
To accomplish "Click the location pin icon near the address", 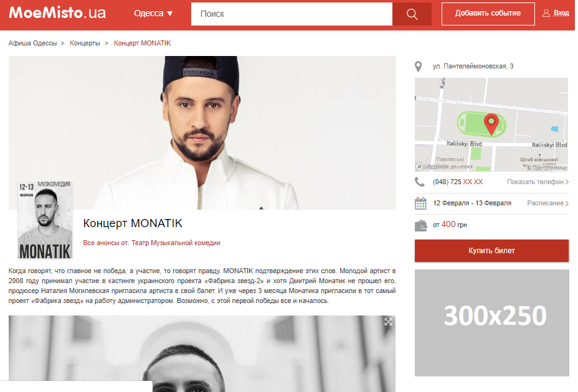I will tap(418, 67).
